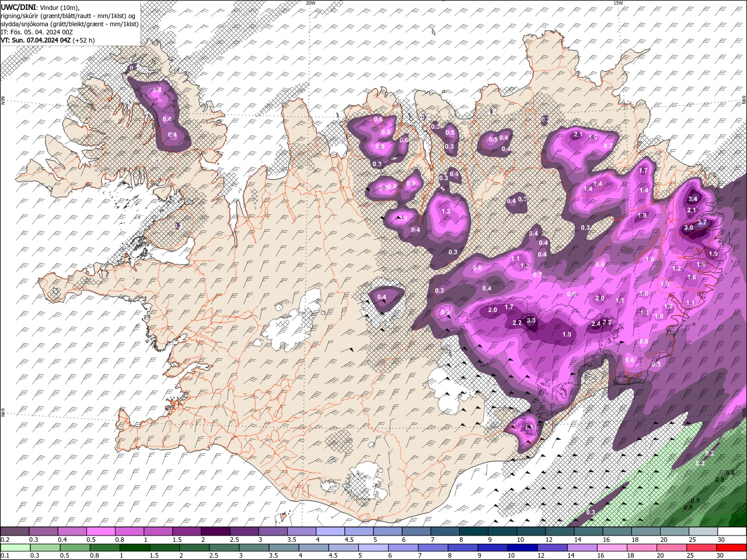The width and height of the screenshot is (747, 560).
Task: Pick the light periwinkle swatch labeled 4, purple legend row
Action: [x=330, y=531]
